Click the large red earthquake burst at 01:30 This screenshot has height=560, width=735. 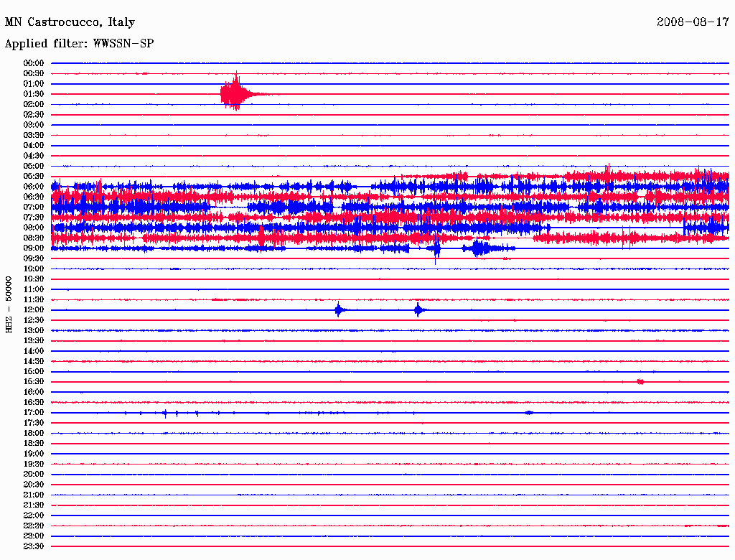(x=237, y=93)
